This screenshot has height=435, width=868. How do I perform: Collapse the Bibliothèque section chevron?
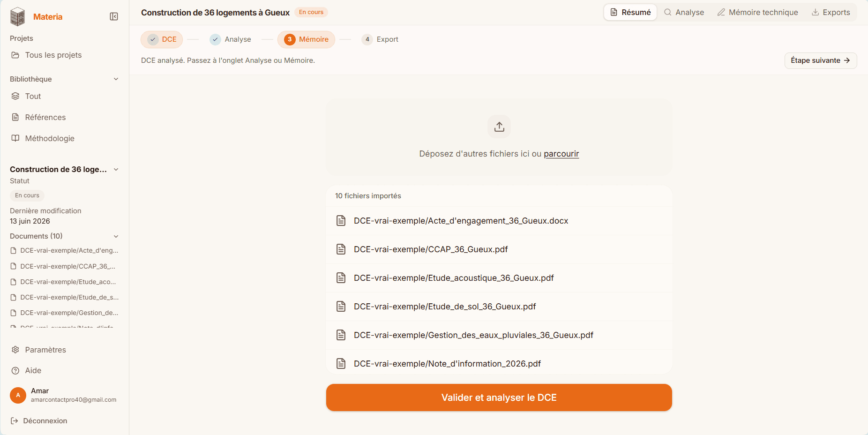(x=116, y=79)
